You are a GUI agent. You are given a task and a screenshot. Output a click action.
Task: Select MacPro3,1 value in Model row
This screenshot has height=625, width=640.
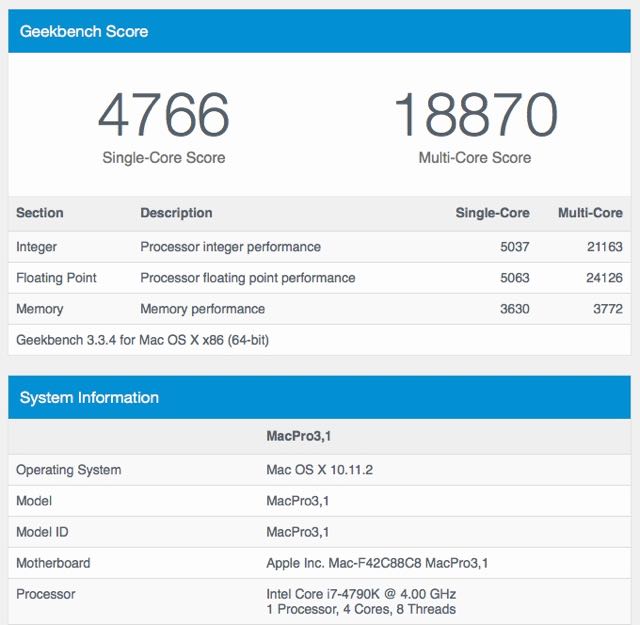pos(298,501)
